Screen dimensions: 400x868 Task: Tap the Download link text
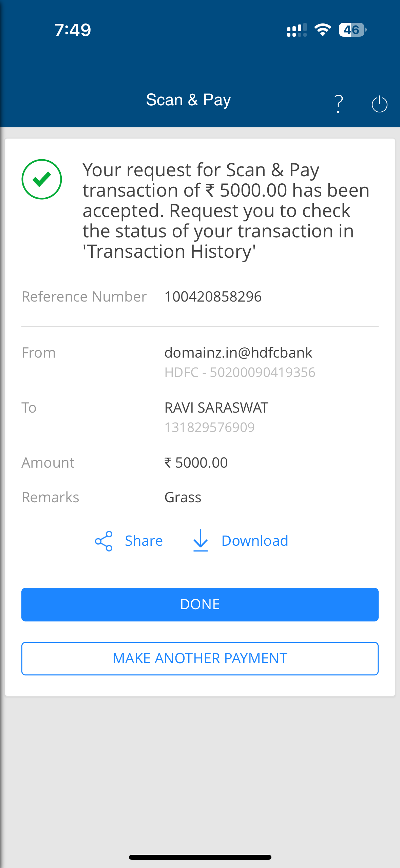coord(255,541)
